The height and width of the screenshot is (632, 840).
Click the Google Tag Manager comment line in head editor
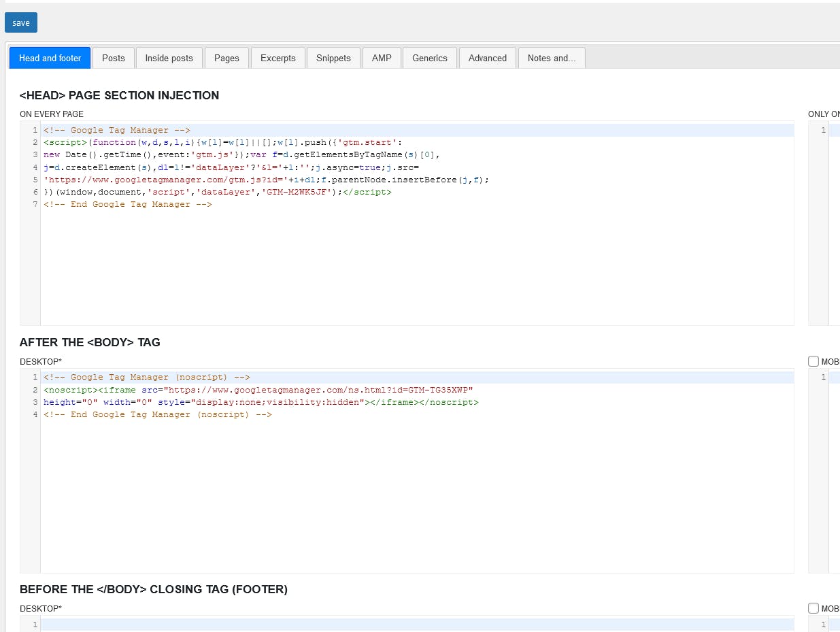117,130
